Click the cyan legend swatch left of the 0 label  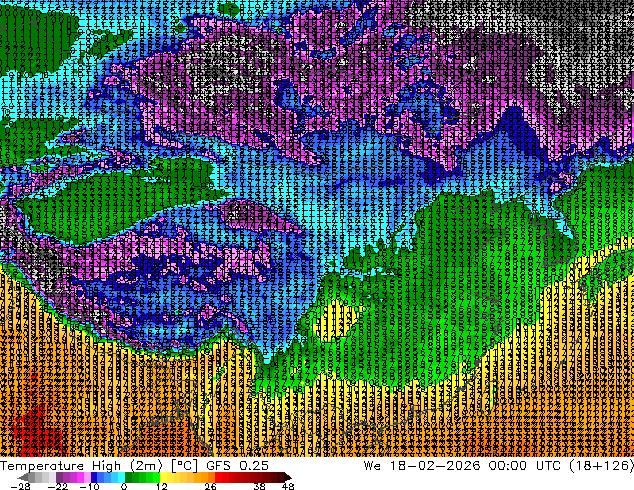point(121,477)
